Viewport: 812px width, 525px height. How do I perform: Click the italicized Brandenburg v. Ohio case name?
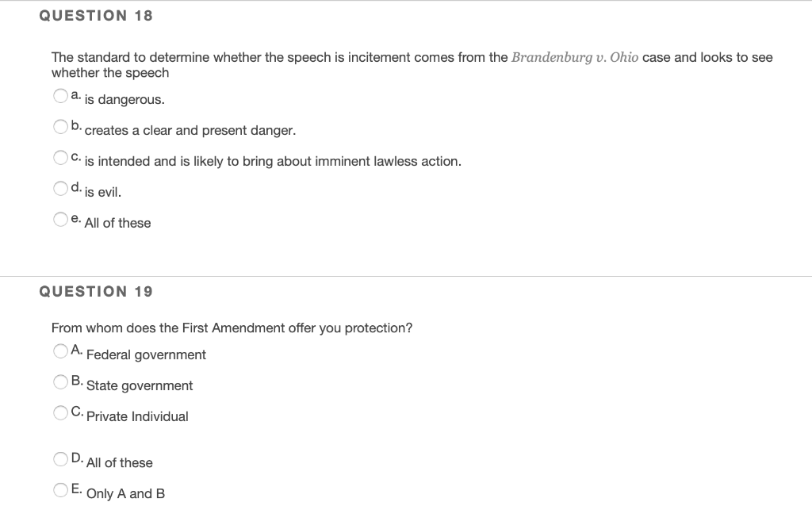point(574,56)
